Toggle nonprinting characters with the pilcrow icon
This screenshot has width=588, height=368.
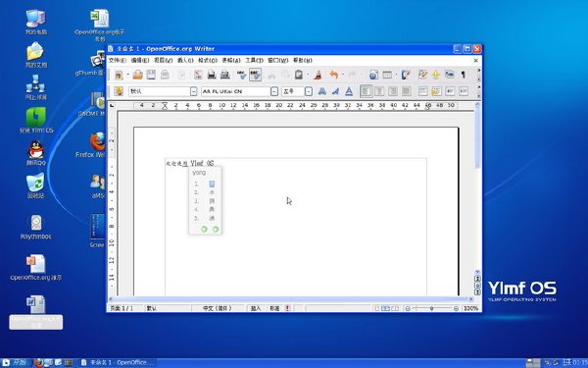(464, 75)
